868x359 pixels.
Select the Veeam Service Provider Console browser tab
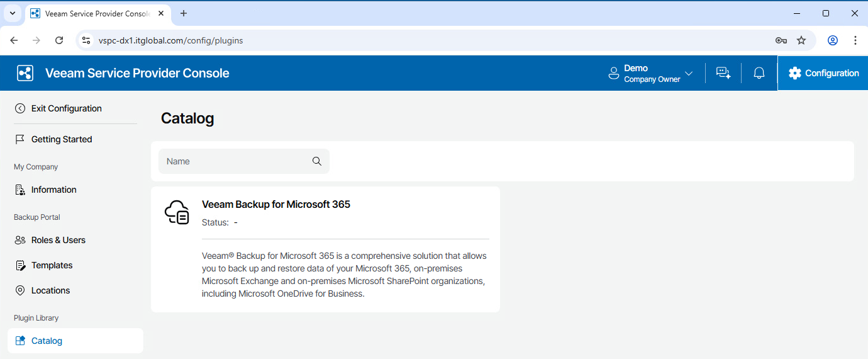tap(98, 14)
